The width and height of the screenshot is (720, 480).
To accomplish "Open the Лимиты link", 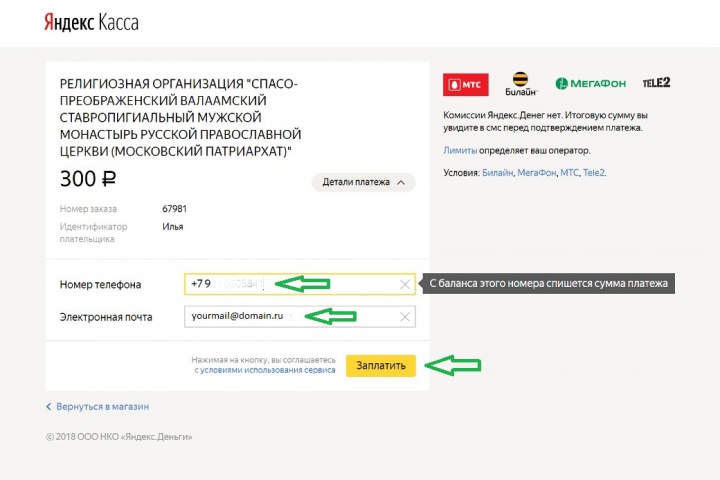I will pyautogui.click(x=460, y=150).
